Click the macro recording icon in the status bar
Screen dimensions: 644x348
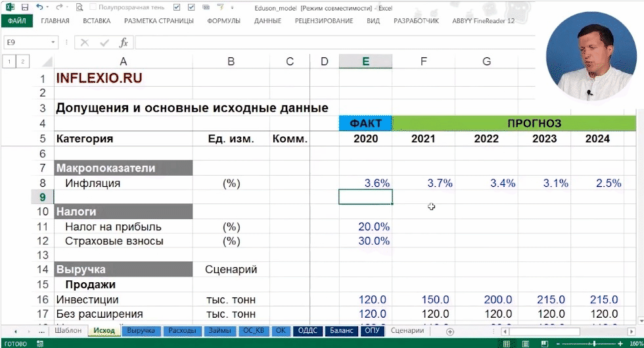pos(40,343)
